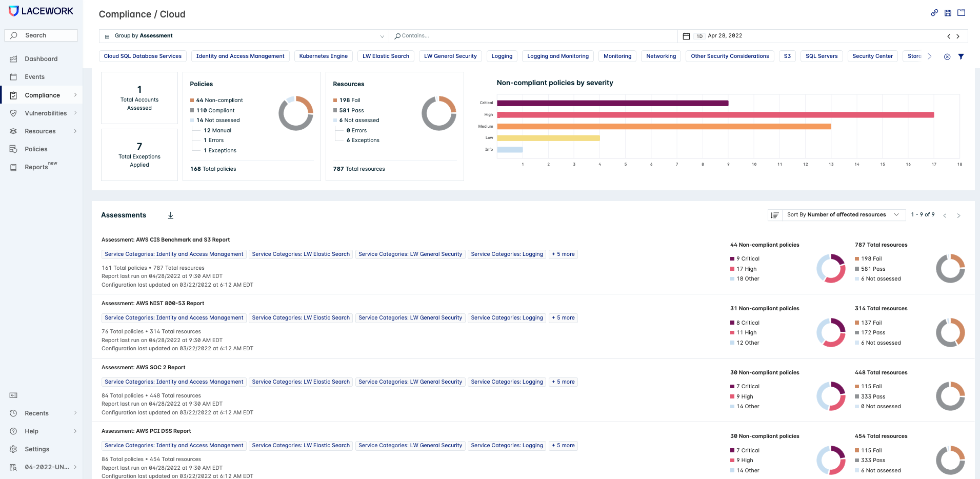Viewport: 980px width, 479px height.
Task: Click the save icon in header
Action: coord(948,13)
